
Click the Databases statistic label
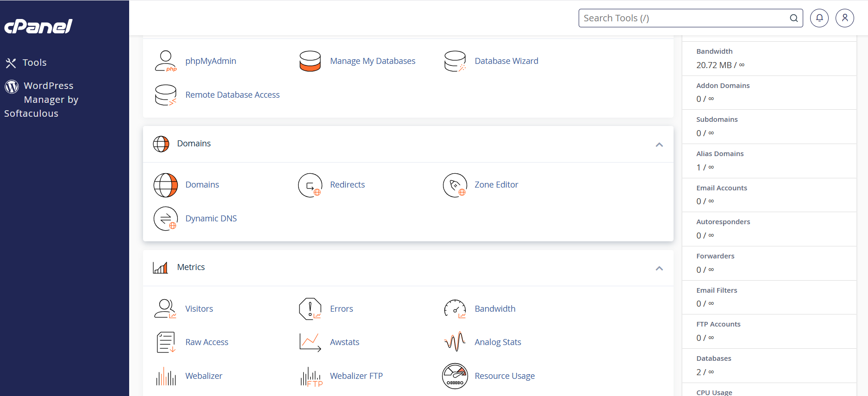click(714, 358)
